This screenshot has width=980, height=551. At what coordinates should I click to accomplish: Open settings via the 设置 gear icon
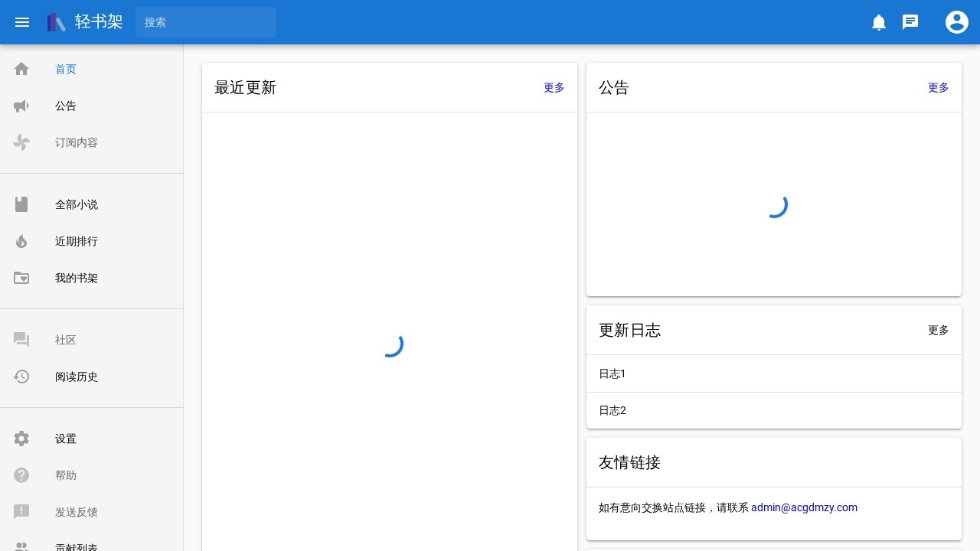(21, 439)
